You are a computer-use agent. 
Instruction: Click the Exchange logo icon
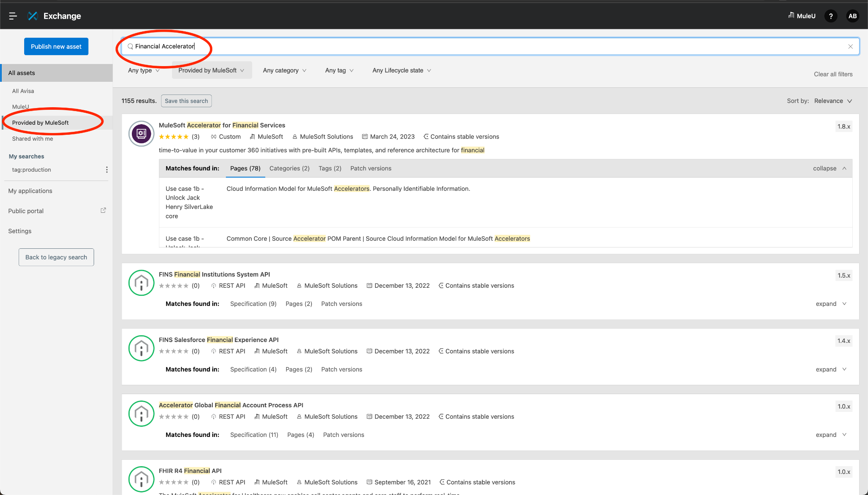coord(33,16)
